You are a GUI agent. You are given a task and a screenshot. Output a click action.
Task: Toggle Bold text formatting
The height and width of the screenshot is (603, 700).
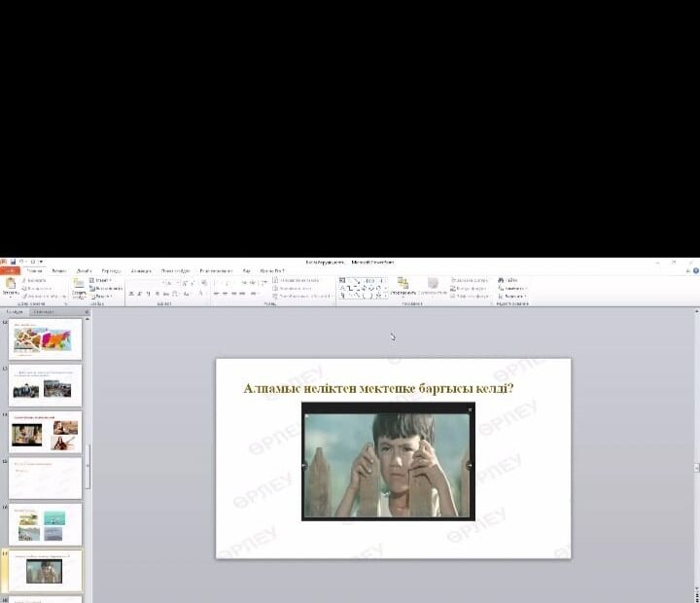[x=130, y=293]
